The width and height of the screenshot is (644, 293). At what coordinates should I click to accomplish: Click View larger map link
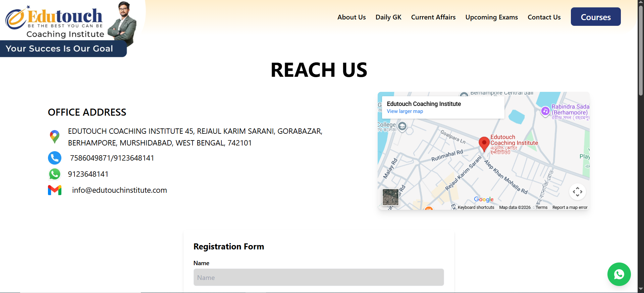click(405, 111)
